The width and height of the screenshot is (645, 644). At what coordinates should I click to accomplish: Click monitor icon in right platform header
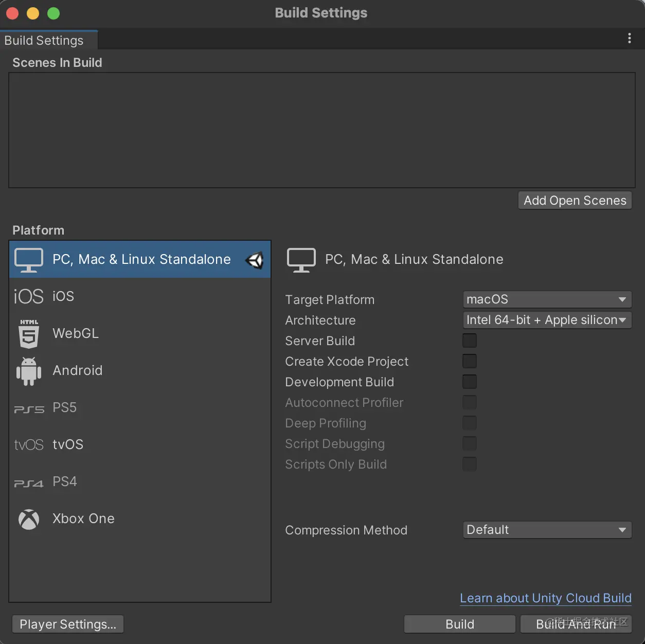tap(301, 260)
